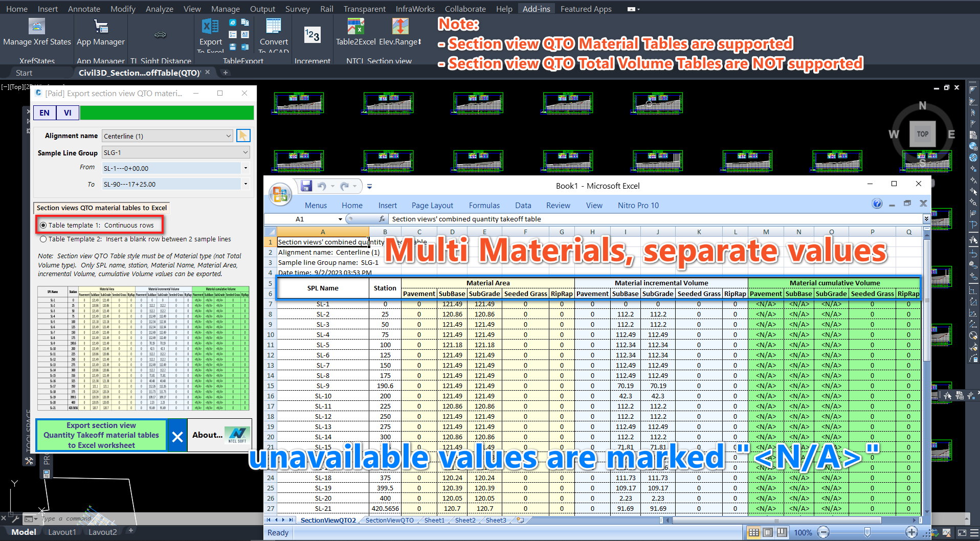This screenshot has height=541, width=980.
Task: Add a new drawing tab with plus
Action: pos(225,73)
